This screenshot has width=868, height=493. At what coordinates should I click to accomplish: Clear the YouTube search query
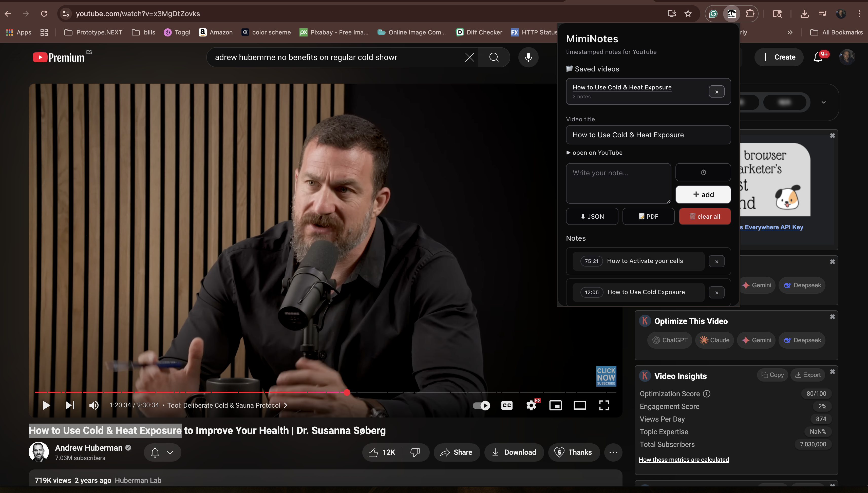pyautogui.click(x=469, y=57)
